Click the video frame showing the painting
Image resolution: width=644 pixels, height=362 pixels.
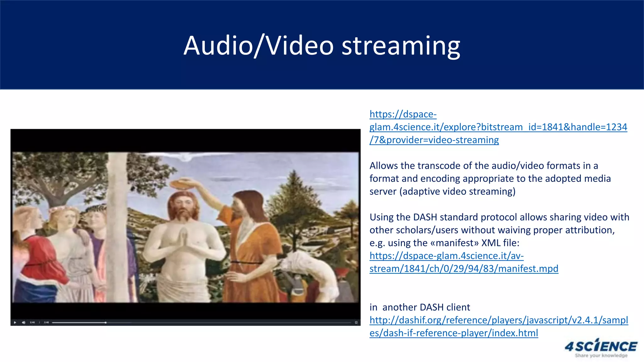click(186, 227)
